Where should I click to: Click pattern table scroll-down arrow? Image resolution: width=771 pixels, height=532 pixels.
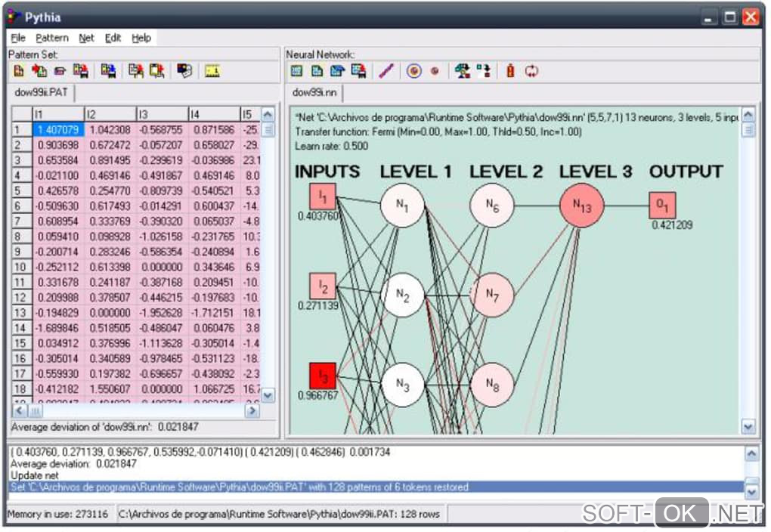click(268, 395)
